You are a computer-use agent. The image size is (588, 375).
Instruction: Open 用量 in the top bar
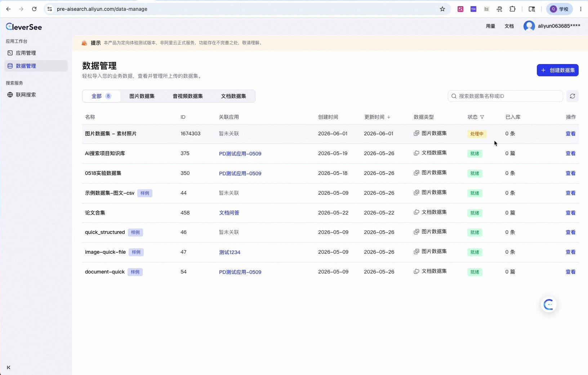click(x=490, y=26)
